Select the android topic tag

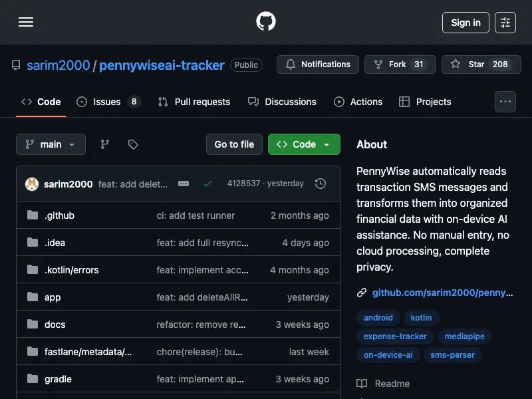click(378, 318)
